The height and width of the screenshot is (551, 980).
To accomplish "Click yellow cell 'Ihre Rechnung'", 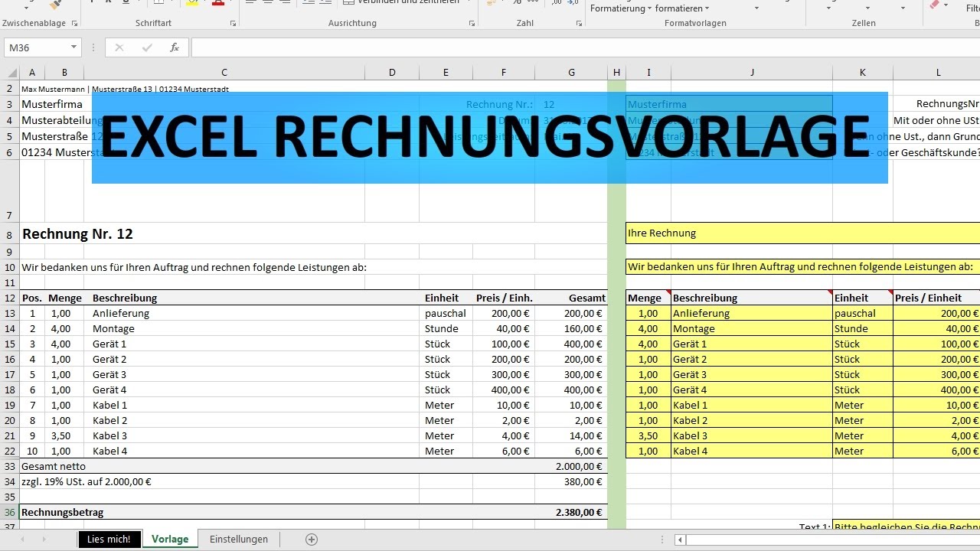I will [x=802, y=233].
